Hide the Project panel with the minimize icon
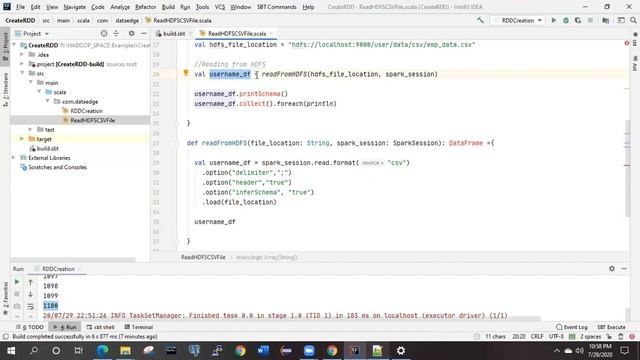The image size is (640, 360). tap(144, 33)
